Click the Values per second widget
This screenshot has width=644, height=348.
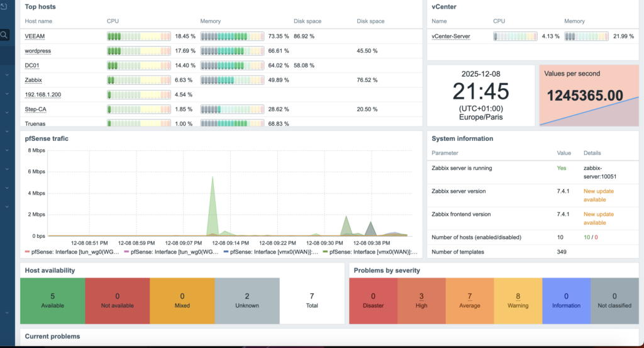point(589,94)
